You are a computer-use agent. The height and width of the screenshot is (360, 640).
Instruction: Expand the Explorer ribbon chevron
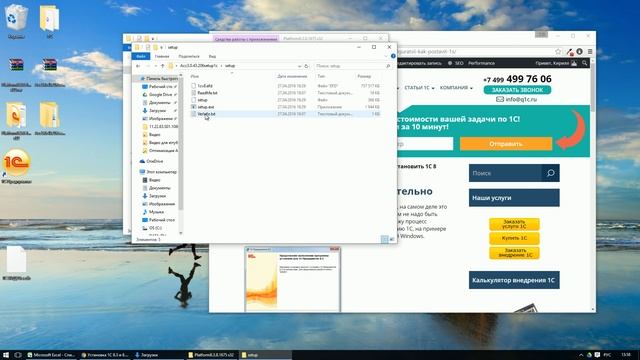point(386,56)
